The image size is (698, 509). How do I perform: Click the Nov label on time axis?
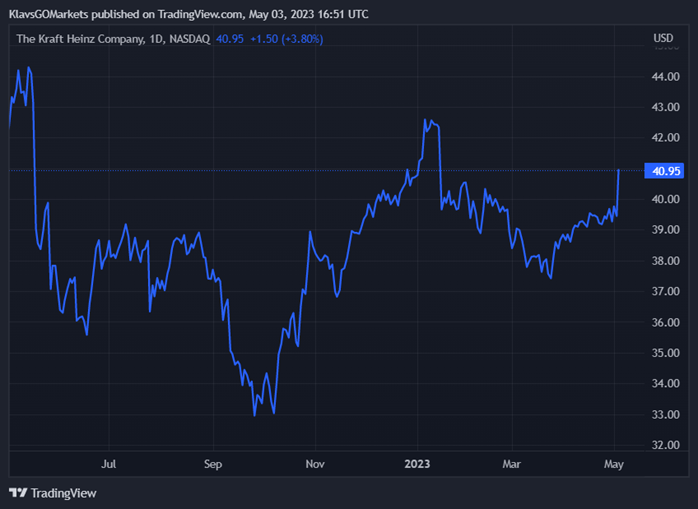[x=315, y=464]
